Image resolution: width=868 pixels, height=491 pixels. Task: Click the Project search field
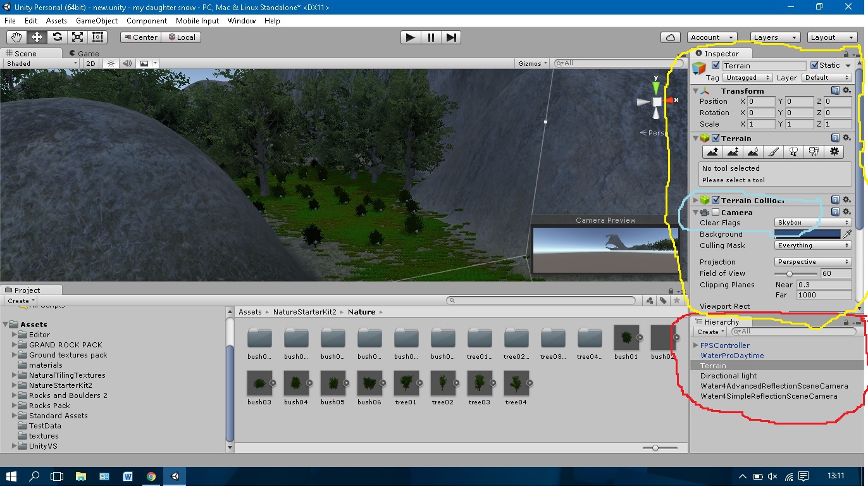click(541, 301)
